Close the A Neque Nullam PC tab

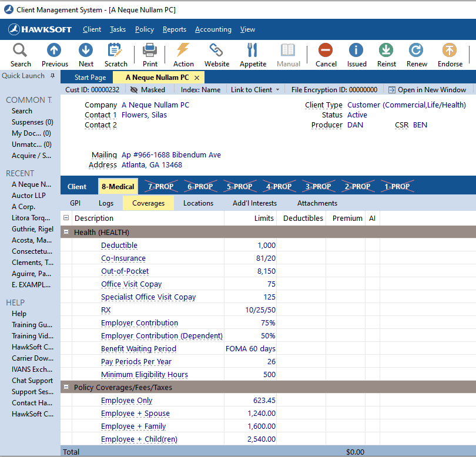tap(197, 78)
